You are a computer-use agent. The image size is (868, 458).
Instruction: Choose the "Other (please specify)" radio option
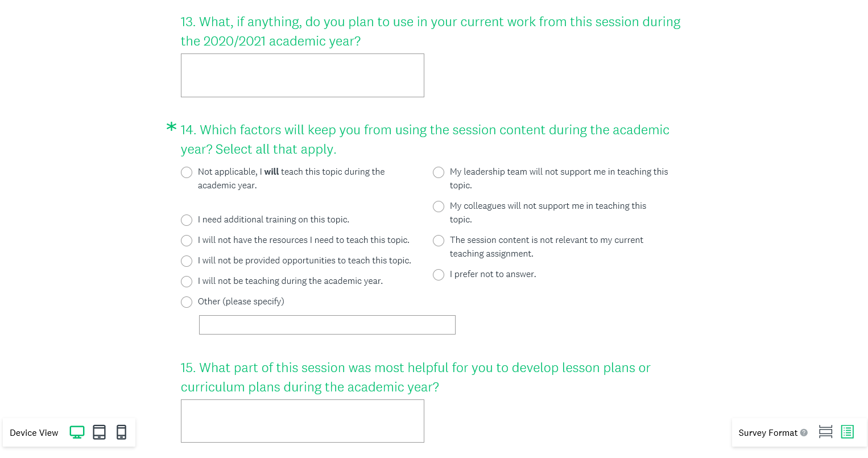pyautogui.click(x=187, y=302)
